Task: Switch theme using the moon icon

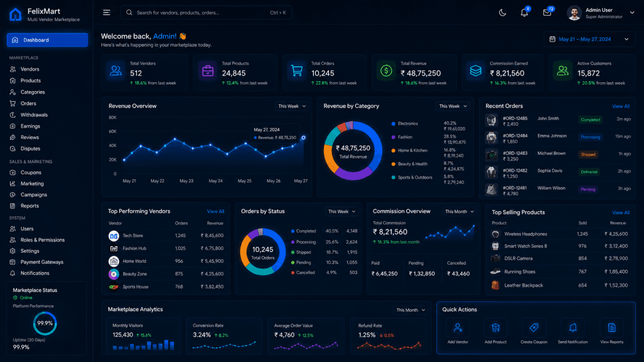Action: click(502, 13)
